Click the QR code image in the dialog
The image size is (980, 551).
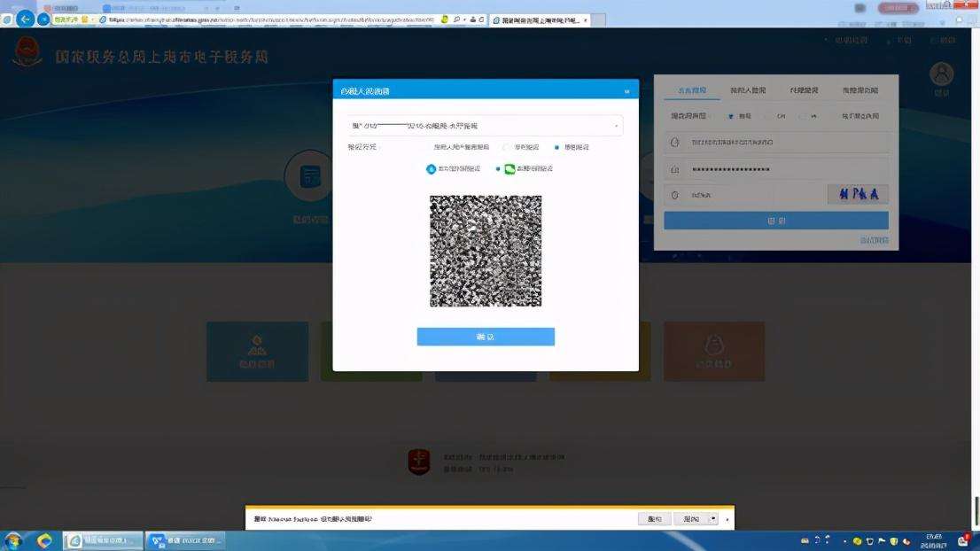(486, 251)
